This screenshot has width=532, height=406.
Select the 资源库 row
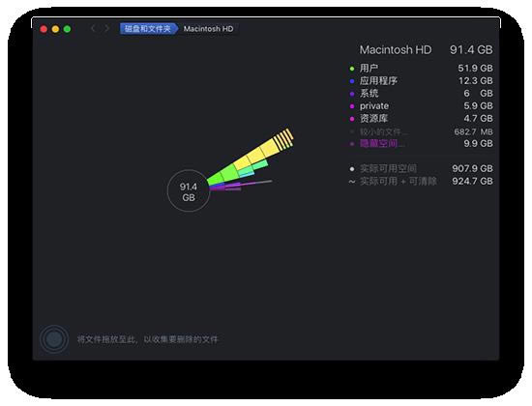pyautogui.click(x=421, y=118)
